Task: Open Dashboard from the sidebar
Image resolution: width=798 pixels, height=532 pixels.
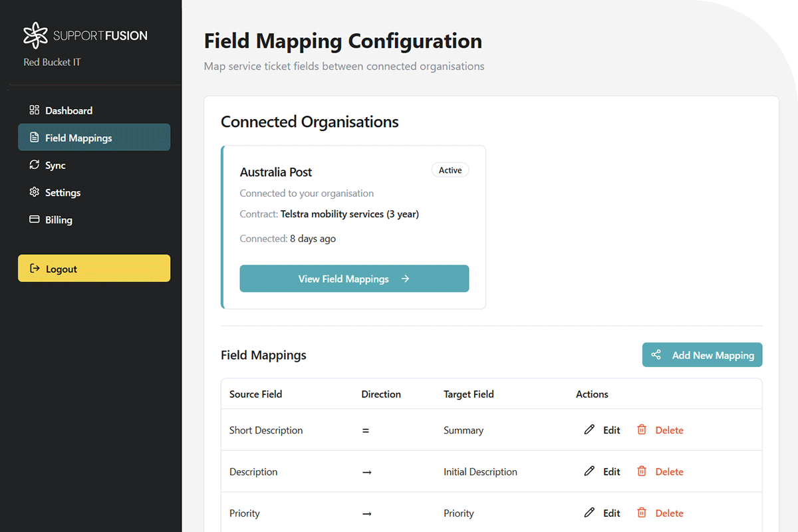Action: [68, 110]
